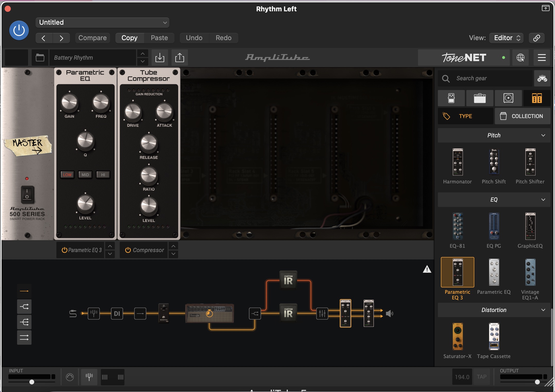Select the Saturator-X rack unit
555x392 pixels.
click(457, 341)
